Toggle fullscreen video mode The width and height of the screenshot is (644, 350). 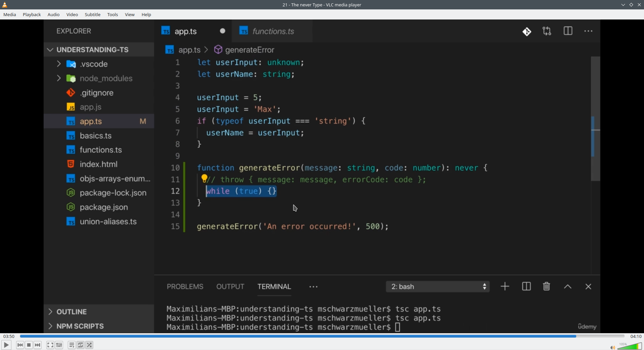click(50, 345)
